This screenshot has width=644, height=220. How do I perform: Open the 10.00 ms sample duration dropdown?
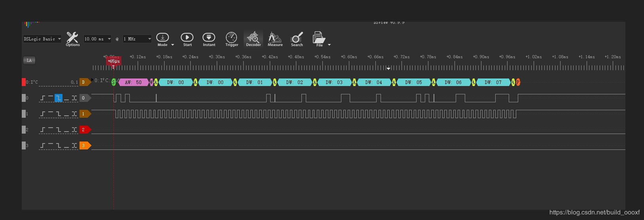(97, 39)
